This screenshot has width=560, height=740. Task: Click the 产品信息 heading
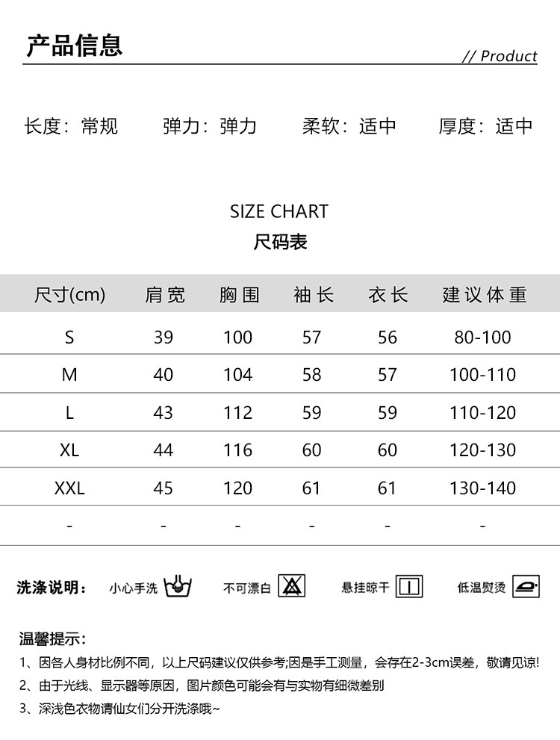click(x=75, y=46)
